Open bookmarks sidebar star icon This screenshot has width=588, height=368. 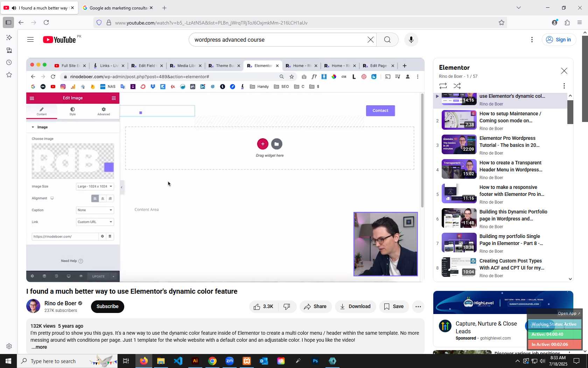click(x=9, y=75)
